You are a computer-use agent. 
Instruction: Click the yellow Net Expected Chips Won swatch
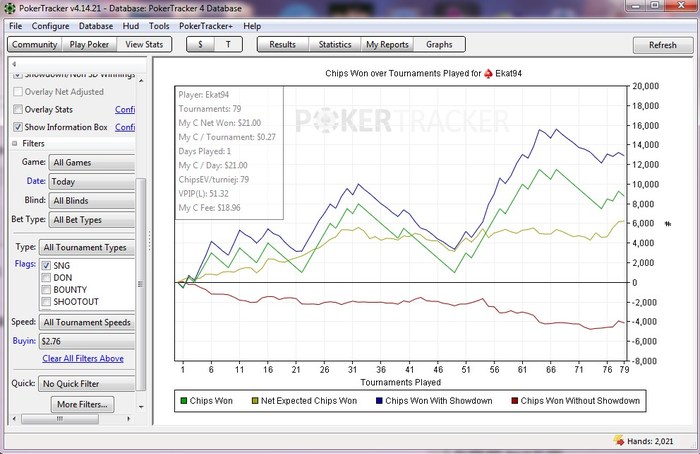tap(255, 401)
